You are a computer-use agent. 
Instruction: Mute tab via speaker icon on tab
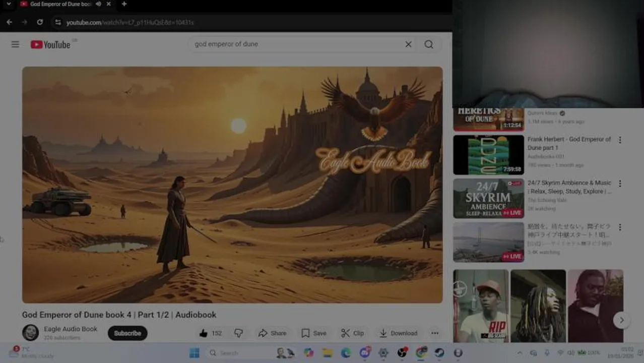98,4
